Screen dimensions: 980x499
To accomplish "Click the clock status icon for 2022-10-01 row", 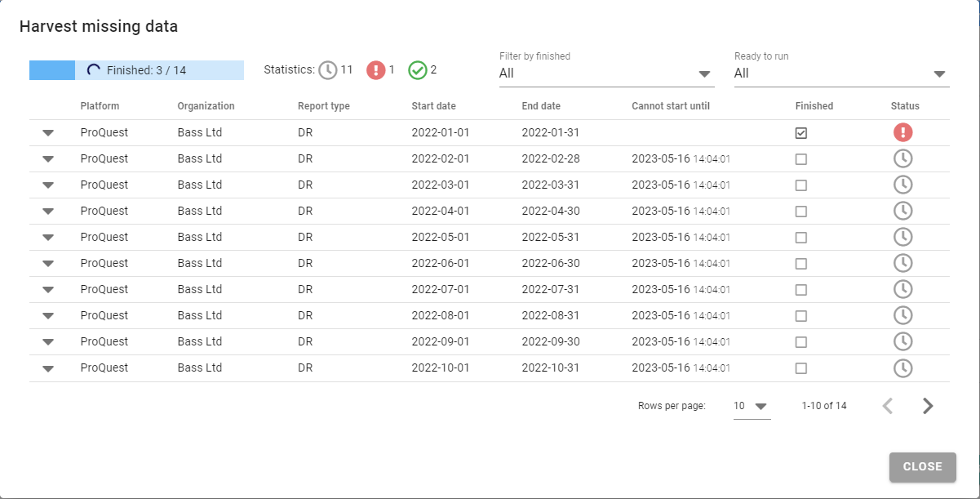I will [902, 368].
